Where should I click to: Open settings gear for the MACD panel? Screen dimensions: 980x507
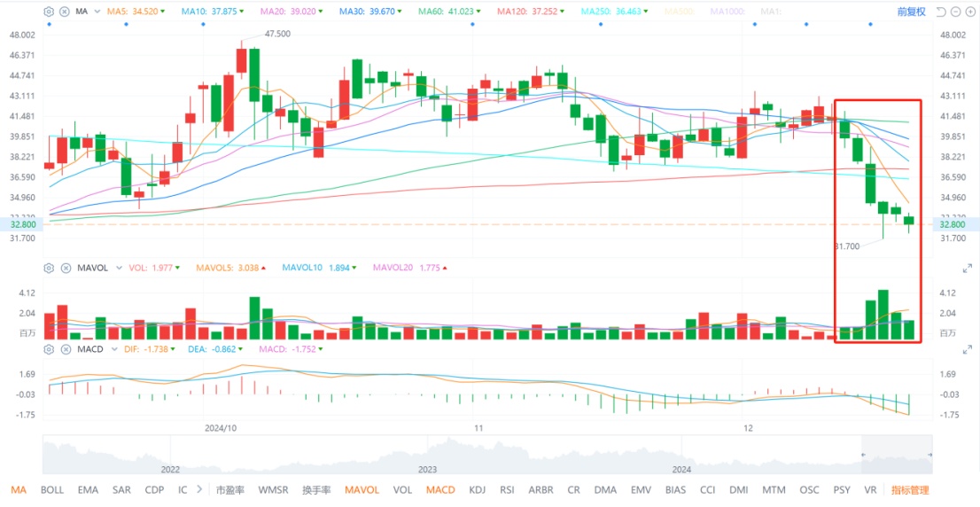[50, 349]
